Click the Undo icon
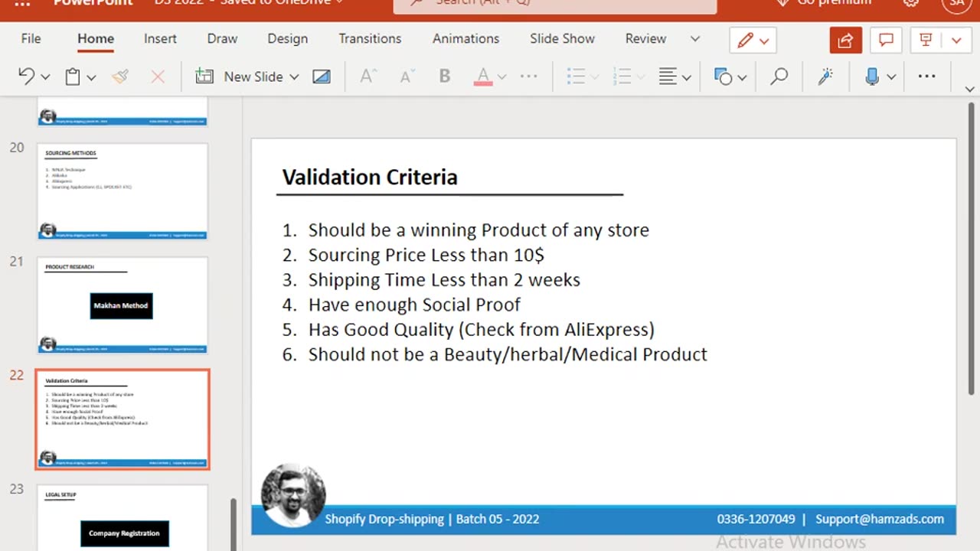980x551 pixels. coord(26,77)
